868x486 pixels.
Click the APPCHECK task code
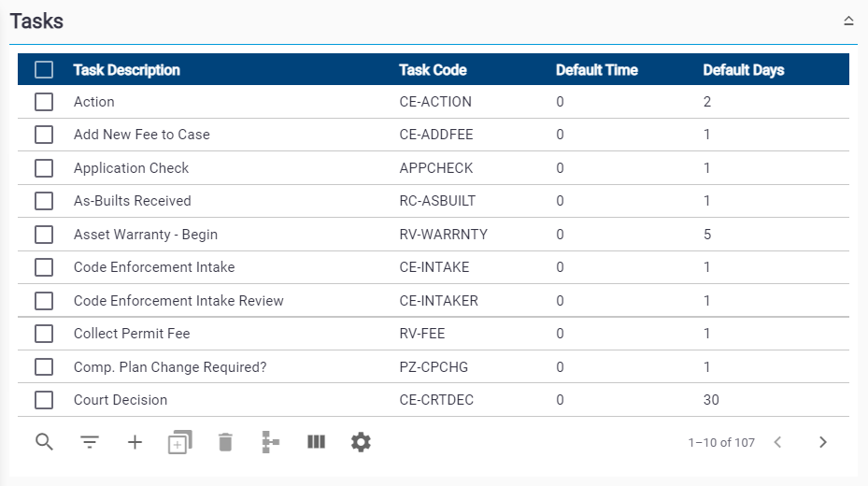436,167
